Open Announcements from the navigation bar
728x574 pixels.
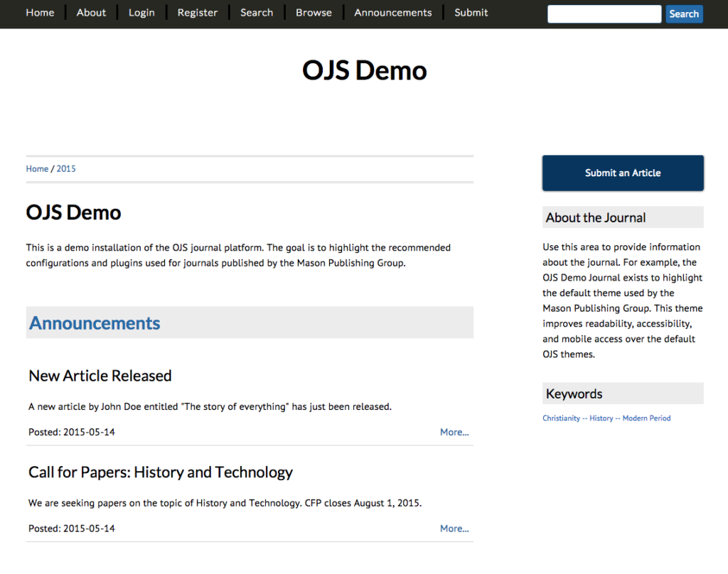(x=392, y=12)
